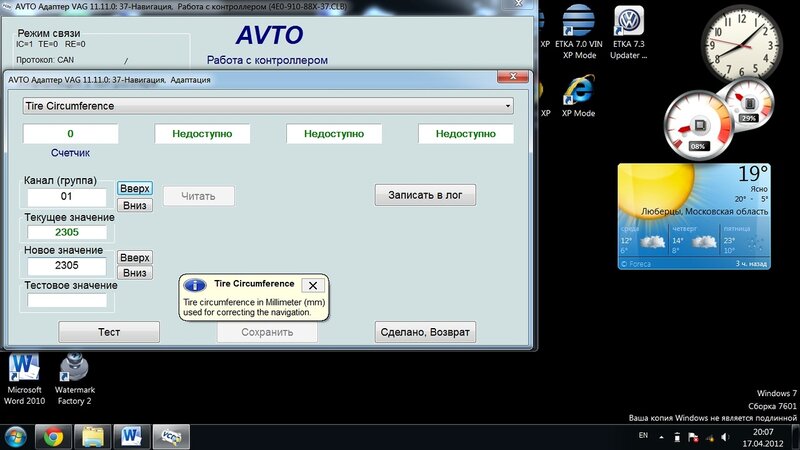Open ETKA 7.0 VIN XP Mode shortcut

pos(579,32)
